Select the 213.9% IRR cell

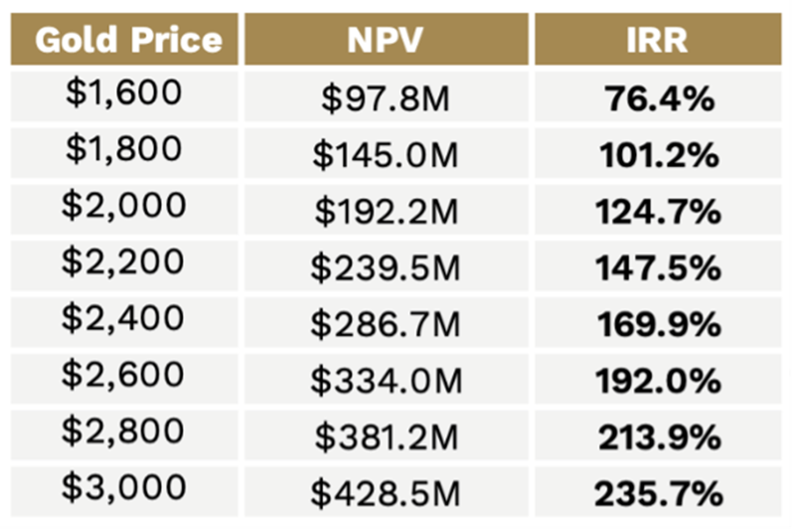pyautogui.click(x=658, y=436)
